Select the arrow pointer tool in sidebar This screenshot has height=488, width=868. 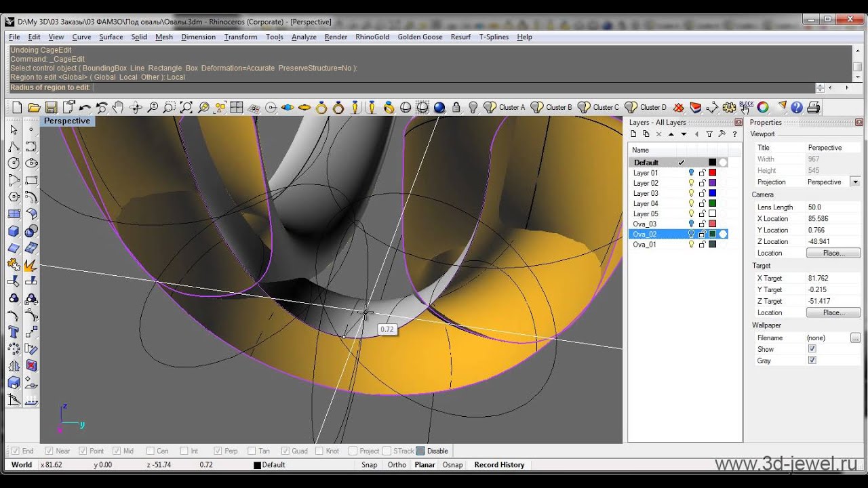pos(14,129)
